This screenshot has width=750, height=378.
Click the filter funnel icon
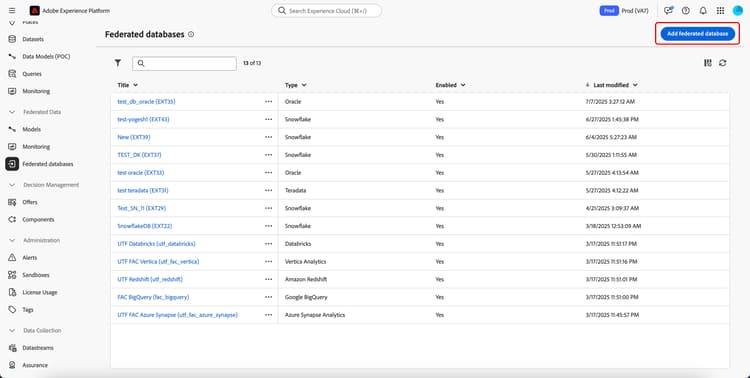coord(118,63)
